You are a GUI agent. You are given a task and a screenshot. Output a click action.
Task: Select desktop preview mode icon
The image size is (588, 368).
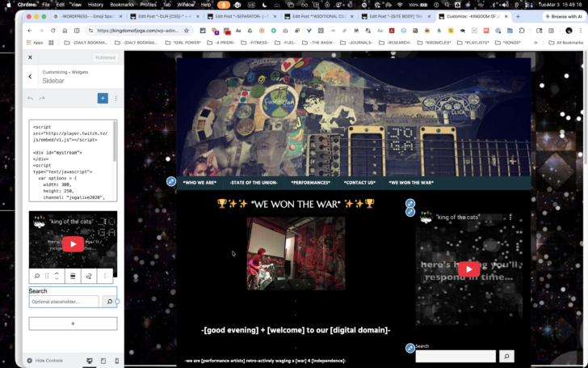[90, 361]
